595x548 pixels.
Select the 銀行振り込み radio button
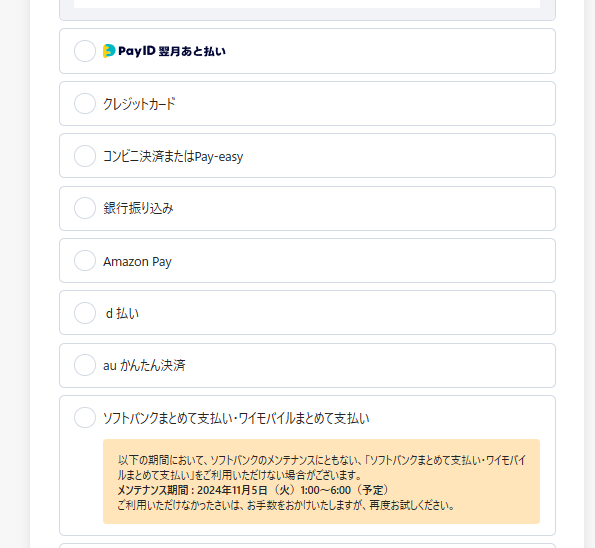click(x=85, y=208)
